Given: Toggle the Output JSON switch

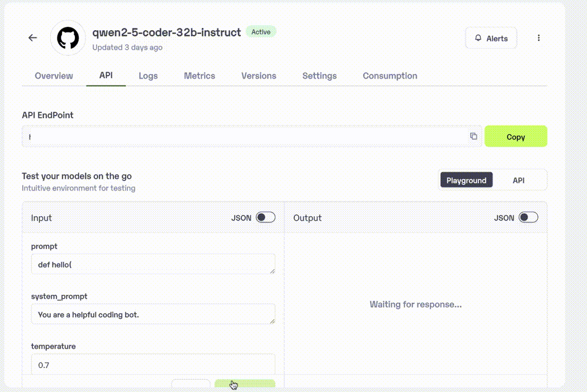Looking at the screenshot, I should click(528, 218).
